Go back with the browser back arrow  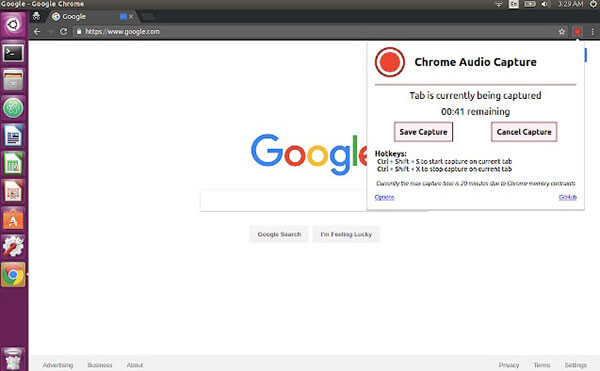tap(37, 32)
